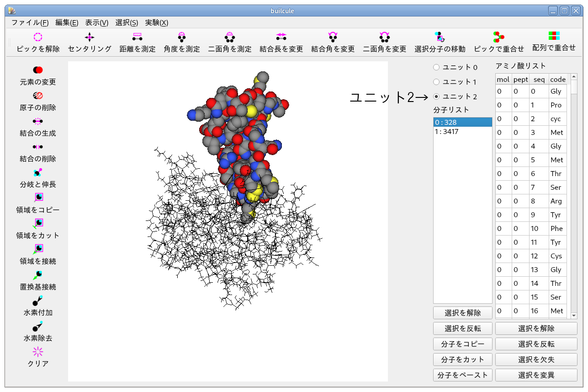Select molecule 1 : 3417 in list

(462, 132)
